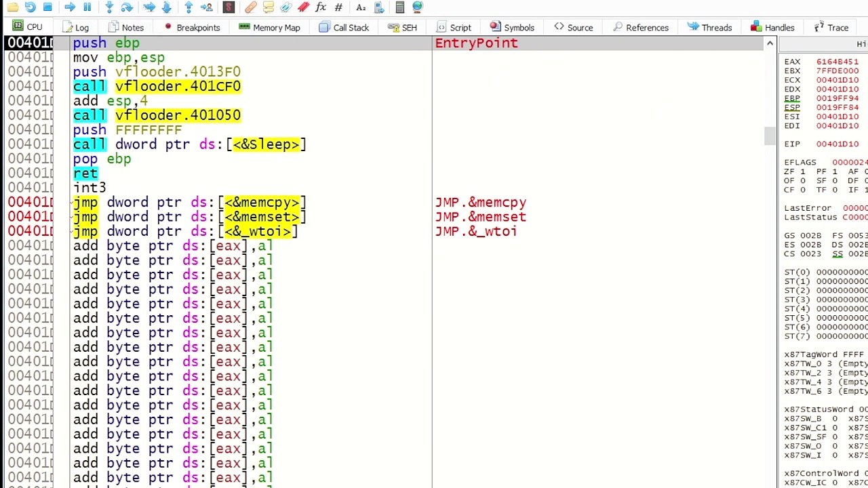Open the Calculator icon

399,7
